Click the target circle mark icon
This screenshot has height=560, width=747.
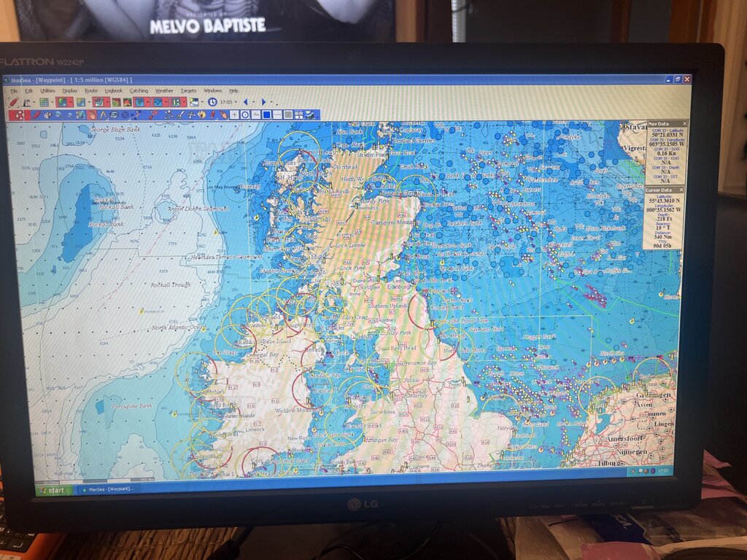(245, 114)
